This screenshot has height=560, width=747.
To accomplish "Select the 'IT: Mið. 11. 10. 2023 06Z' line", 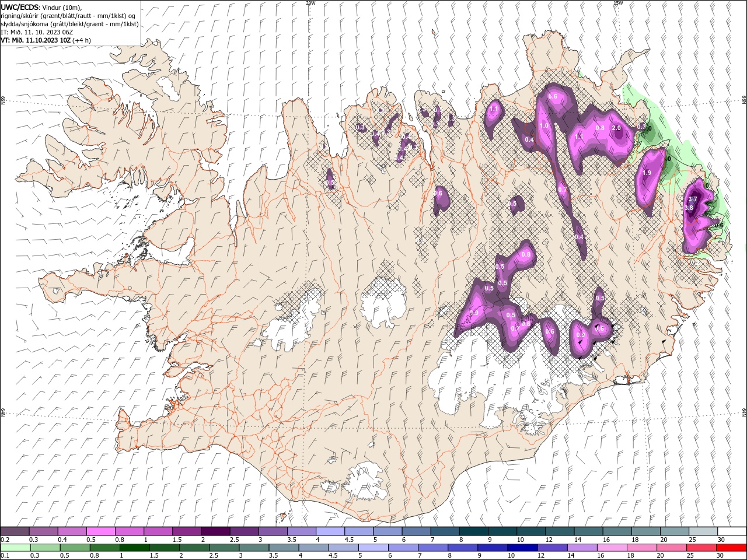I will click(x=37, y=32).
